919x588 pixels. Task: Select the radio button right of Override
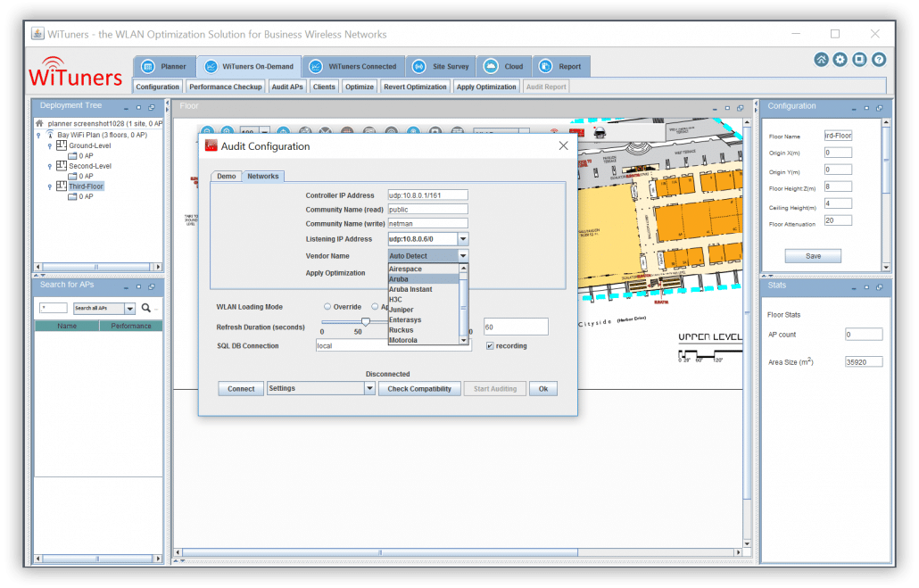click(x=375, y=307)
